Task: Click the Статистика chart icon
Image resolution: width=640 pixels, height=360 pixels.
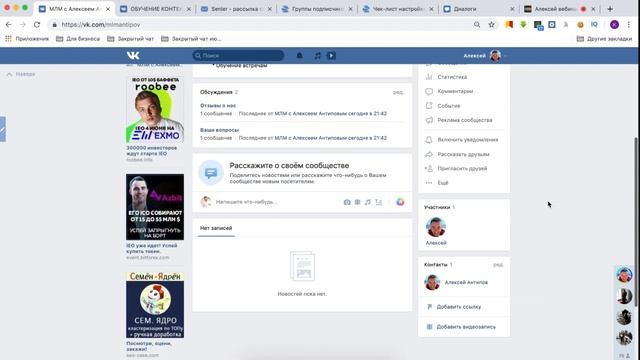Action: point(429,77)
